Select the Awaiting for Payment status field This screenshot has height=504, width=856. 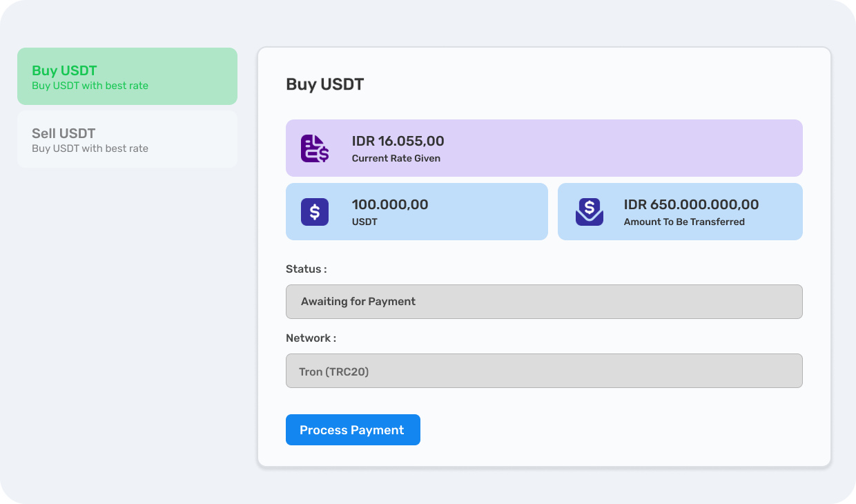[544, 302]
